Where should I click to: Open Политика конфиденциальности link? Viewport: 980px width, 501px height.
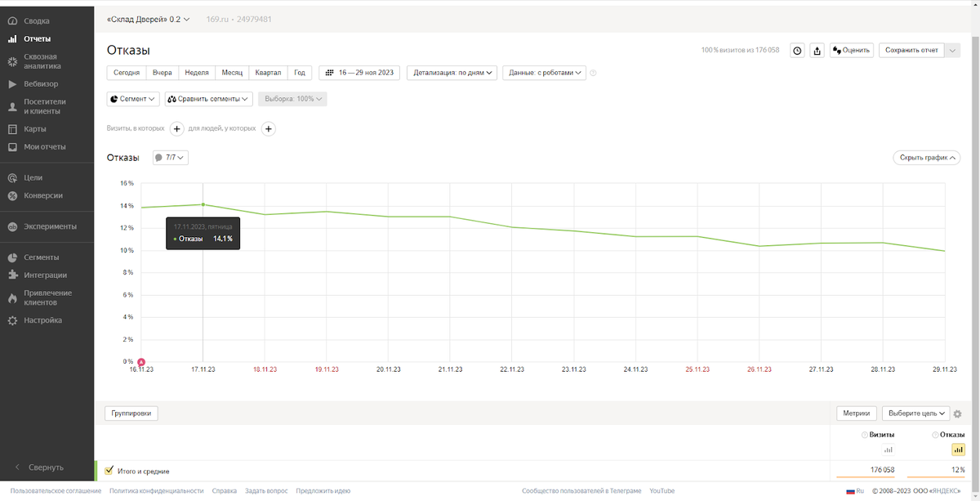click(x=157, y=491)
